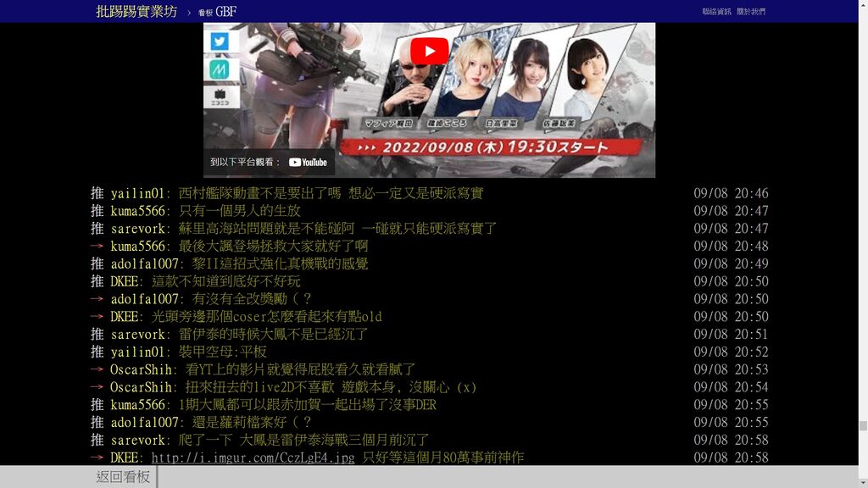Image resolution: width=868 pixels, height=488 pixels.
Task: Click the 到以下平台觀看 label
Action: (245, 162)
